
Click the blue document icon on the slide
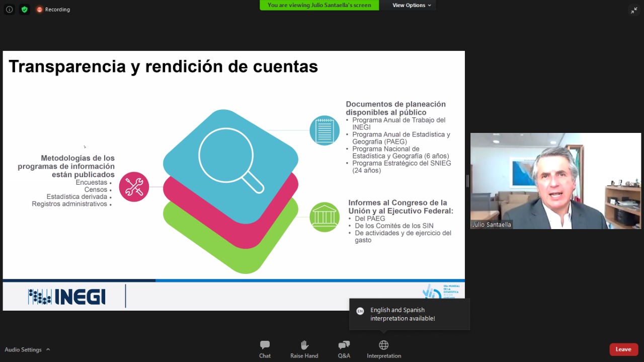click(x=325, y=130)
